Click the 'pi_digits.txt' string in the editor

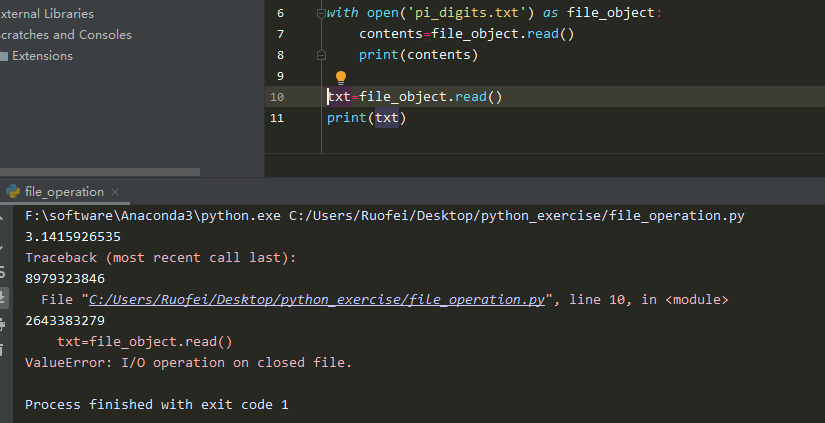(467, 13)
